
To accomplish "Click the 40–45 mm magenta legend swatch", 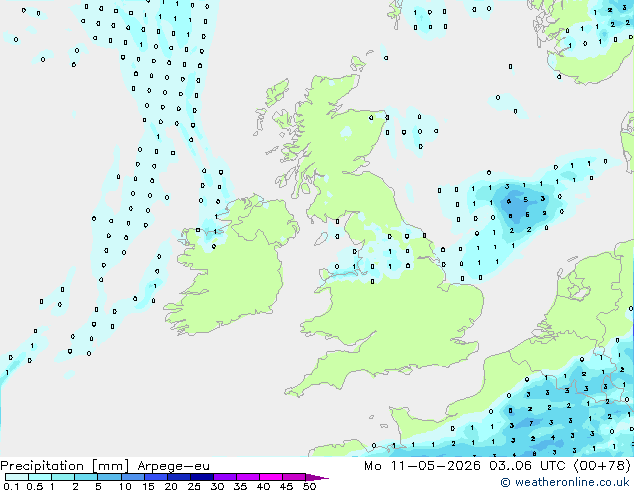I will [x=271, y=477].
